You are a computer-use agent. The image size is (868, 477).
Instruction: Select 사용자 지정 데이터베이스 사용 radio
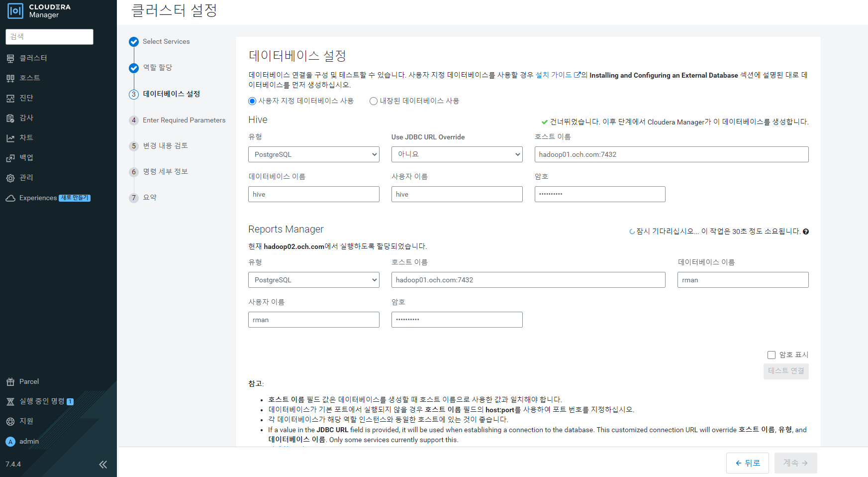(x=252, y=101)
